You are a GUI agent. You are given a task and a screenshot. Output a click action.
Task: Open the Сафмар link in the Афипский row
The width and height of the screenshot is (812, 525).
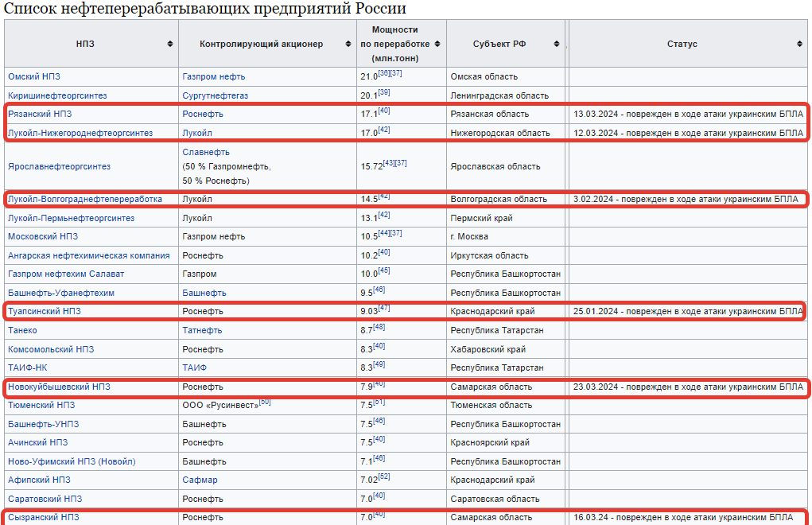click(x=200, y=480)
